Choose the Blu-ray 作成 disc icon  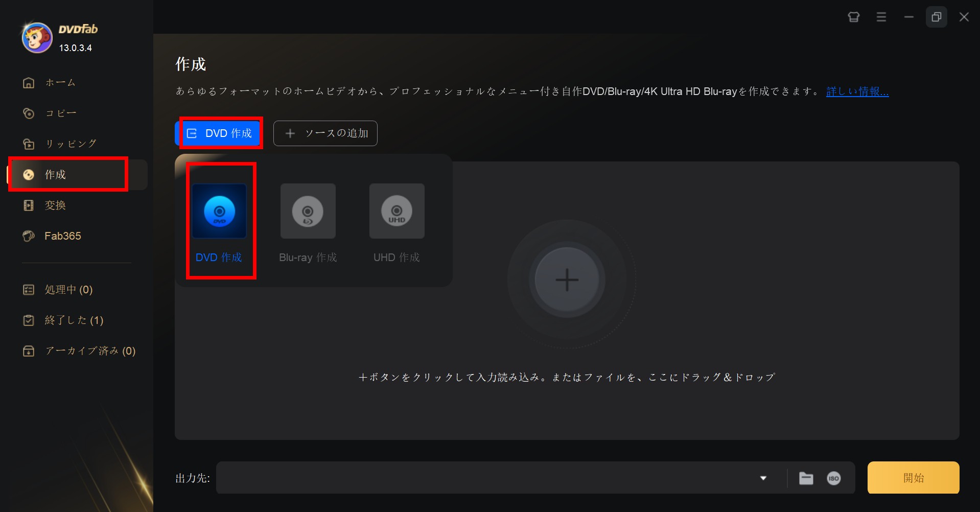[x=308, y=211]
